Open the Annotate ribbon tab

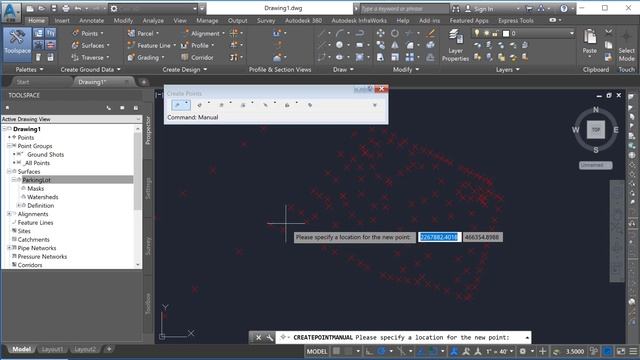point(91,20)
